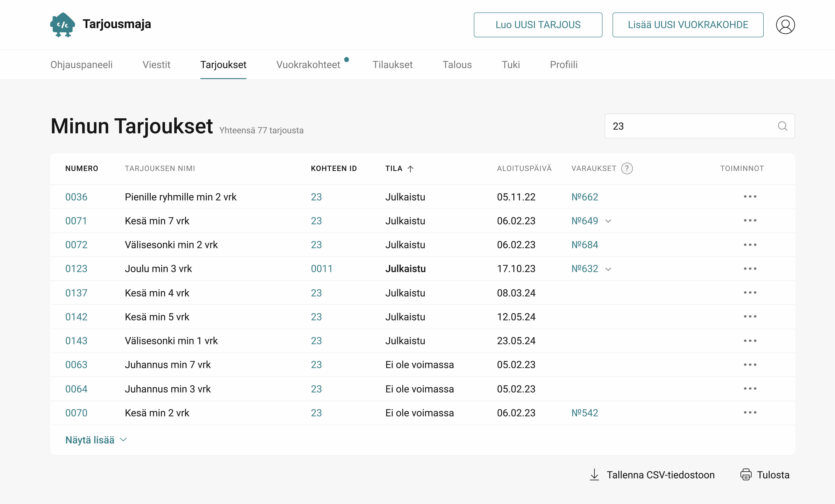This screenshot has height=504, width=835.
Task: Open offer number 0123 link
Action: 76,269
